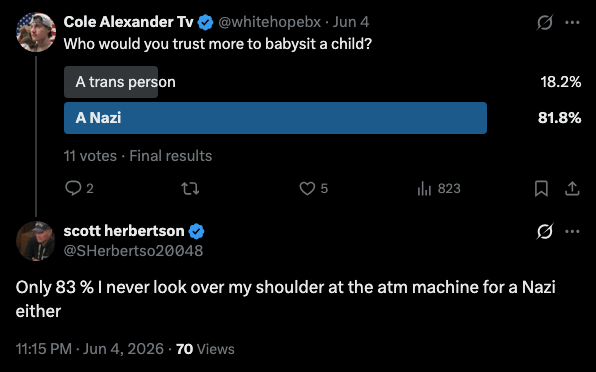View analytics showing 823 views
Viewport: 596px width, 372px height.
(x=424, y=188)
